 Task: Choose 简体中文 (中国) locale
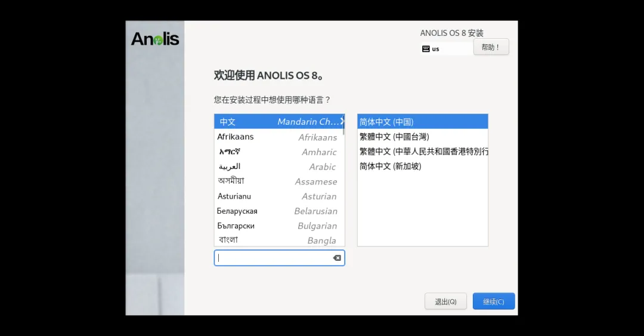(423, 122)
